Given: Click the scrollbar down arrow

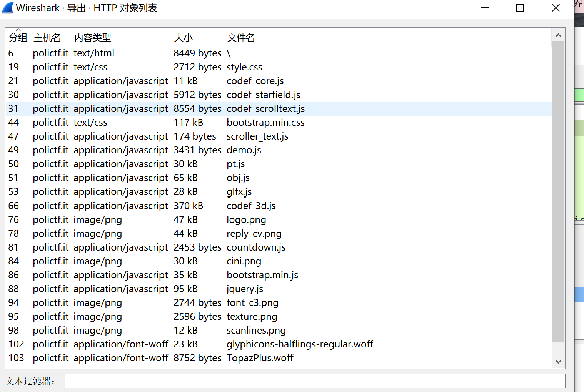Looking at the screenshot, I should (558, 361).
